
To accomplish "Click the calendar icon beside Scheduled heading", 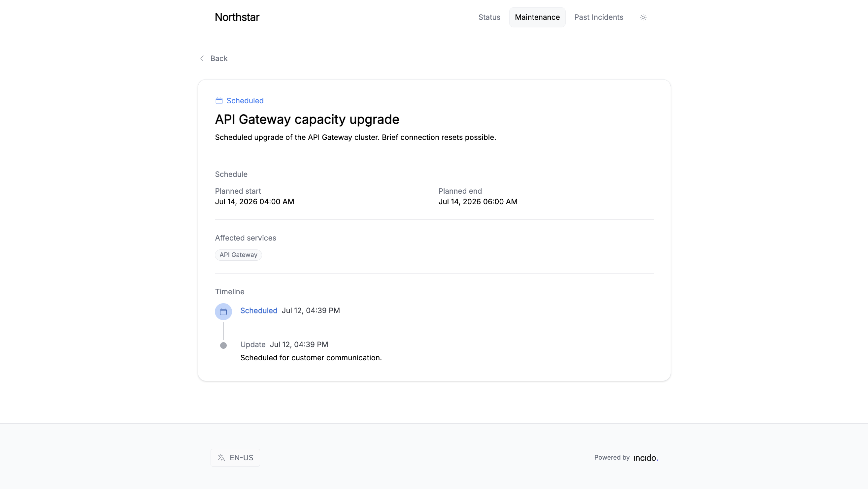I will (219, 101).
